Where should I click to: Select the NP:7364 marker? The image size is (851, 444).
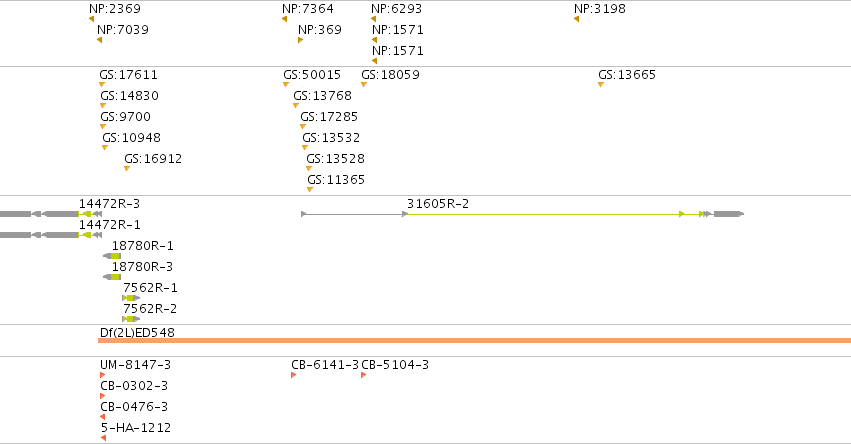[284, 19]
